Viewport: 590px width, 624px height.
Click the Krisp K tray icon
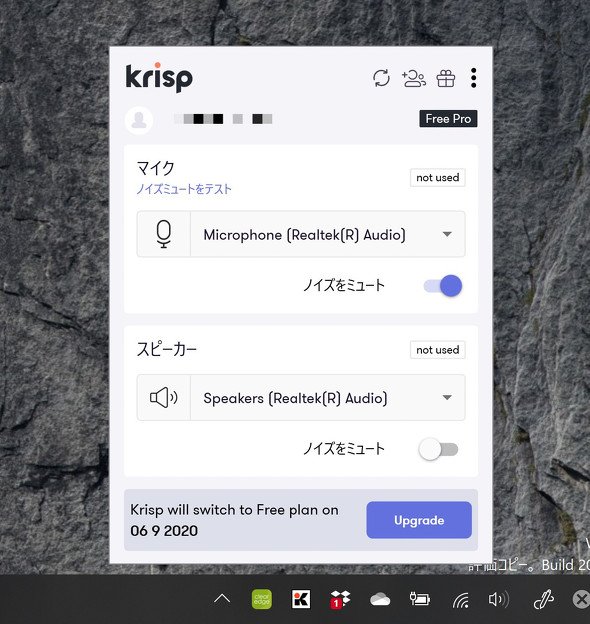pos(301,599)
